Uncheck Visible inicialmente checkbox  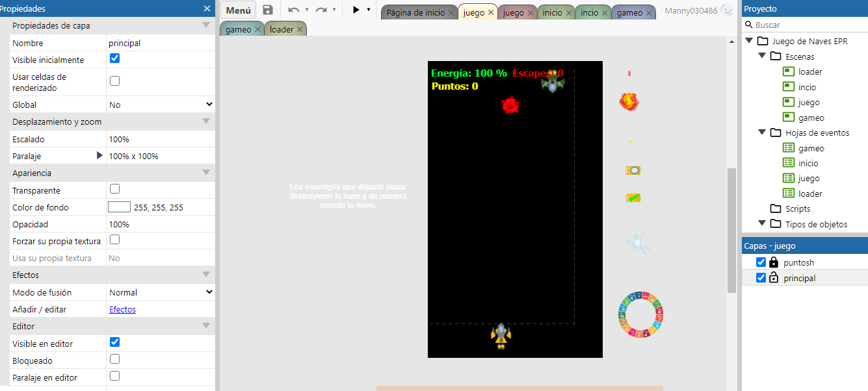coord(114,58)
